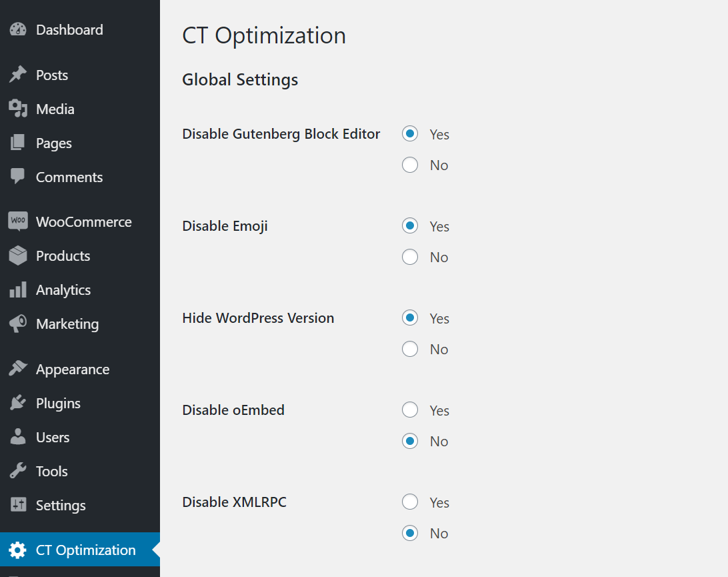Image resolution: width=728 pixels, height=577 pixels.
Task: Click the CT Optimization gear icon
Action: [x=17, y=550]
